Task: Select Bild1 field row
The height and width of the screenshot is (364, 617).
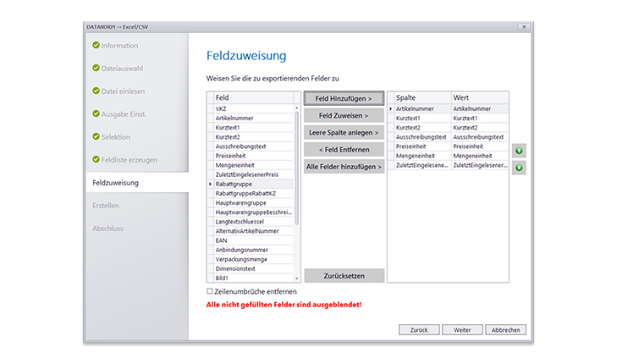Action: click(x=253, y=278)
